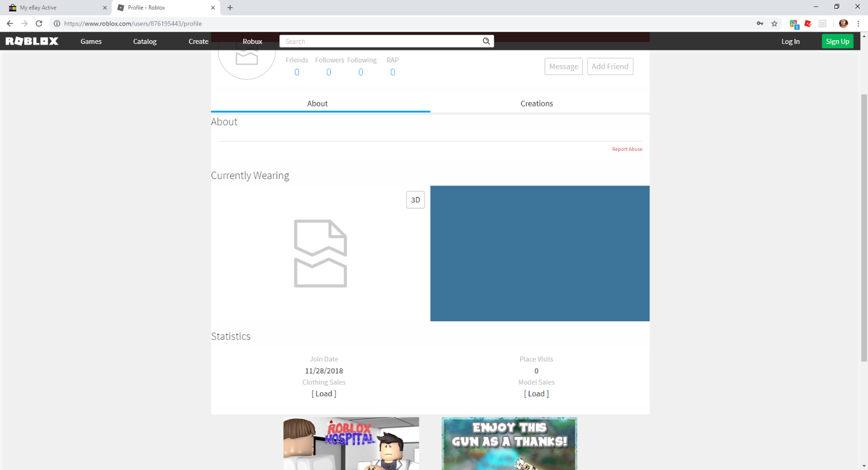Open the Catalog menu item
Screen dimensions: 868x470
coord(145,41)
